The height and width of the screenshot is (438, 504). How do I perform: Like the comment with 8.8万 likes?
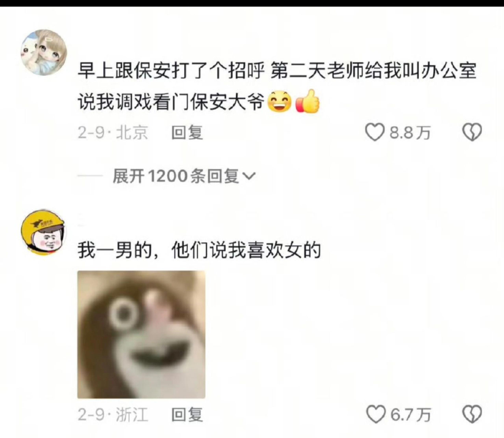375,132
